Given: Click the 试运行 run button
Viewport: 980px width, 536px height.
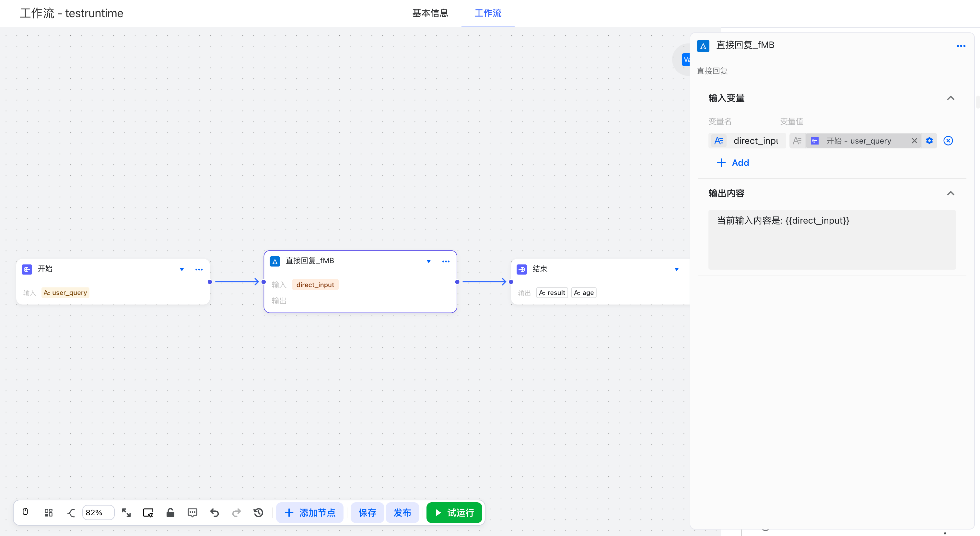Looking at the screenshot, I should (x=454, y=512).
